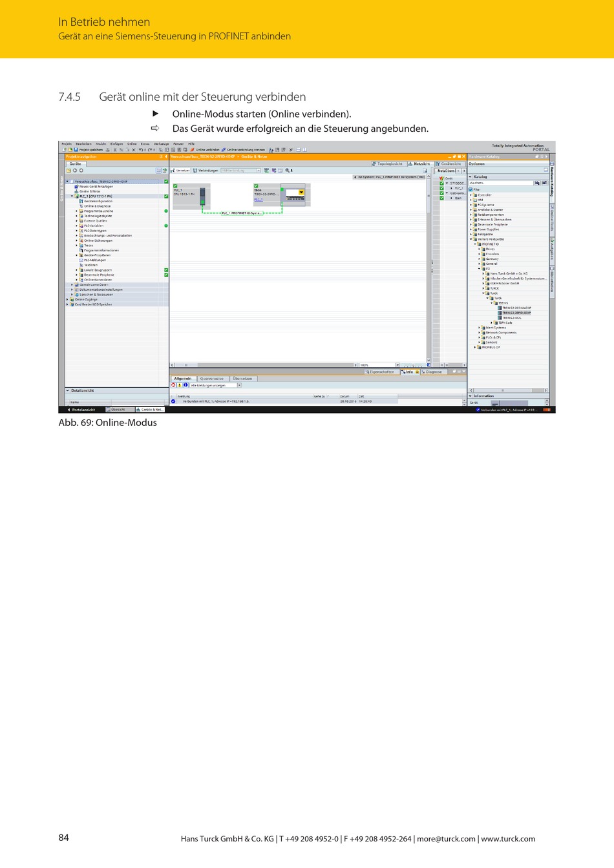Select Gerätekonfiguration in the project tree

(x=96, y=201)
